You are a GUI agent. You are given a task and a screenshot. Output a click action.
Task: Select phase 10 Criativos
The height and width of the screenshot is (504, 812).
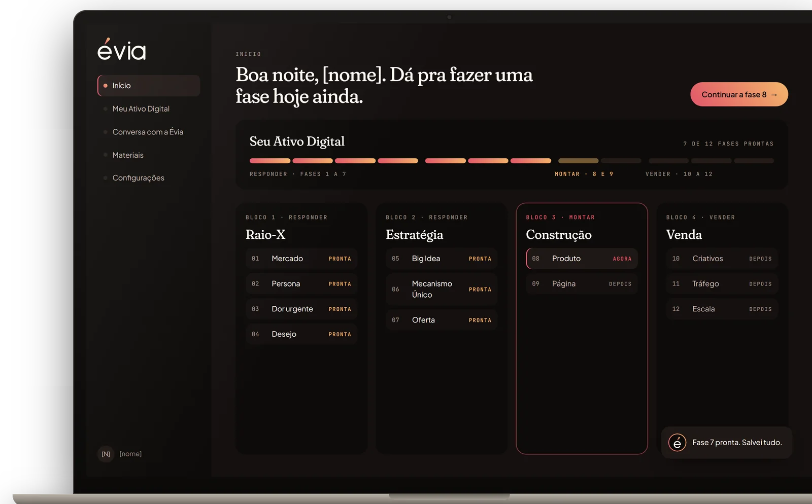[722, 259]
